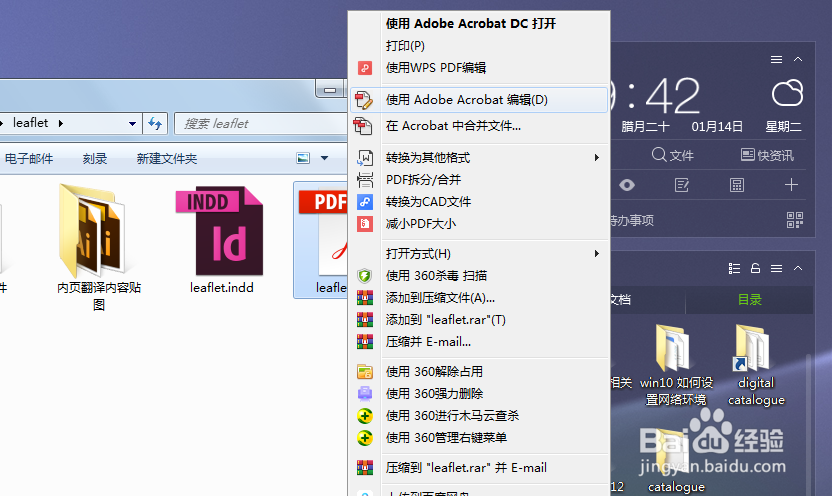Image resolution: width=833 pixels, height=496 pixels.
Task: Select 使用WPS PDF编辑 entry
Action: (x=436, y=67)
